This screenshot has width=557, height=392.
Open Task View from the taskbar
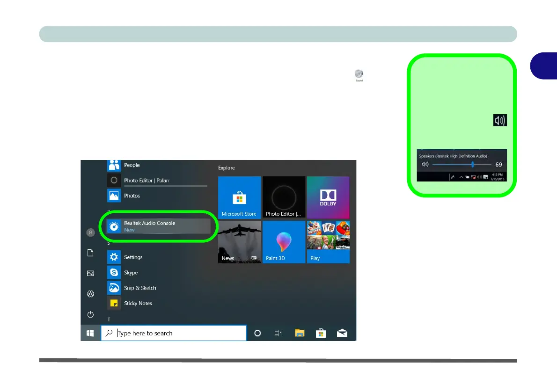tap(278, 333)
